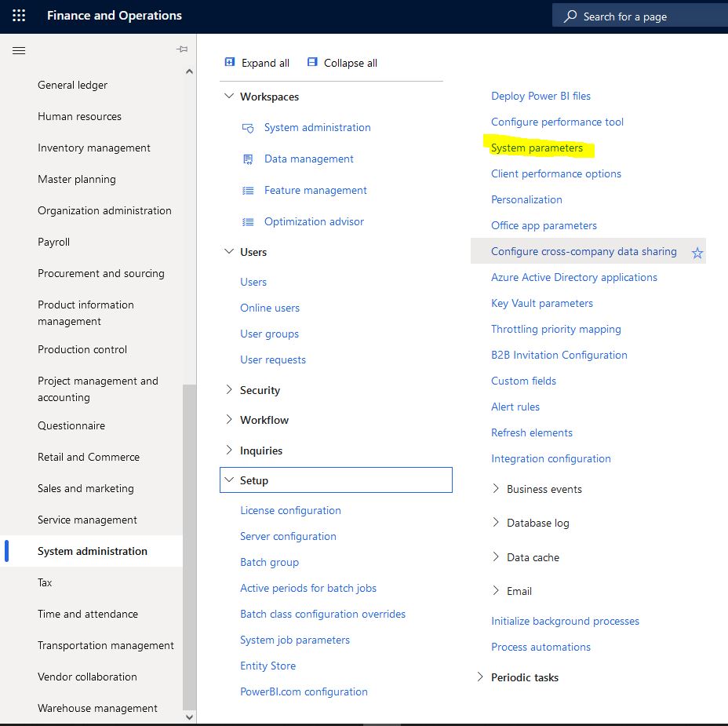The image size is (728, 726).
Task: Open the Custom fields page
Action: (523, 381)
